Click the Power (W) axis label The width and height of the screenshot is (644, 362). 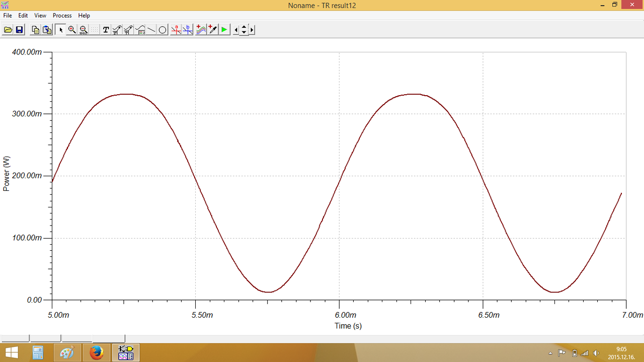[7, 174]
